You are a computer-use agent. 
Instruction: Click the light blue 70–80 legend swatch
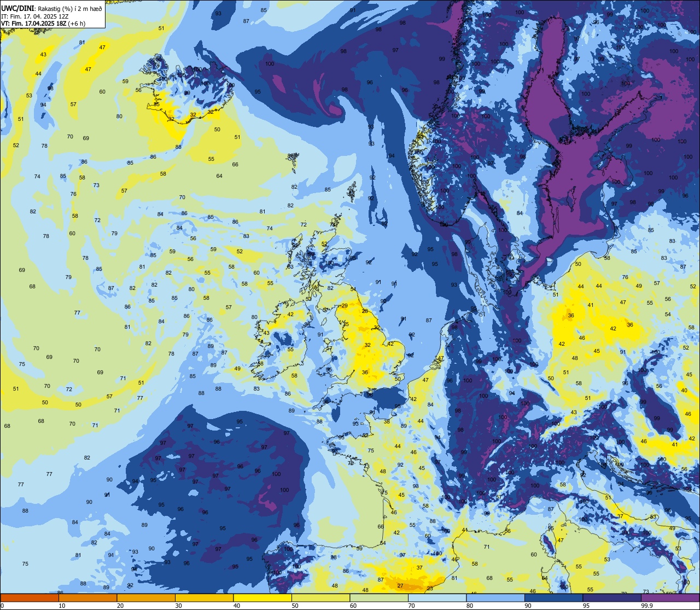pos(437,598)
